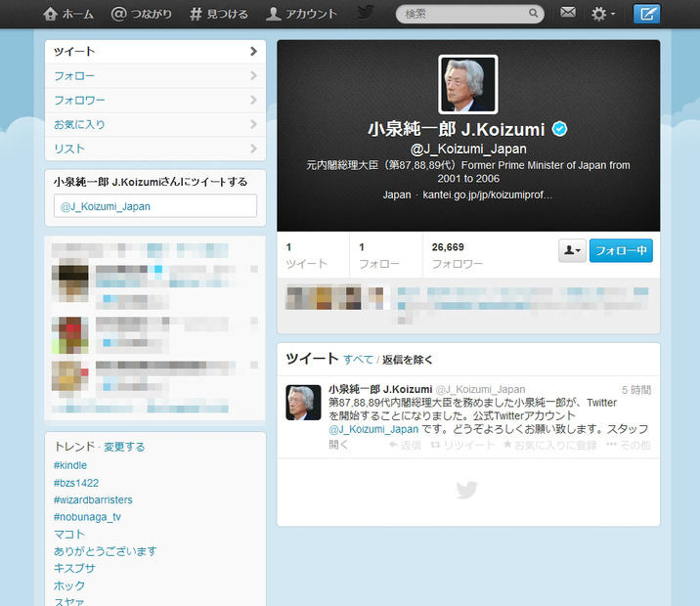This screenshot has height=606, width=700.
Task: Open trend マコト
Action: pyautogui.click(x=69, y=534)
